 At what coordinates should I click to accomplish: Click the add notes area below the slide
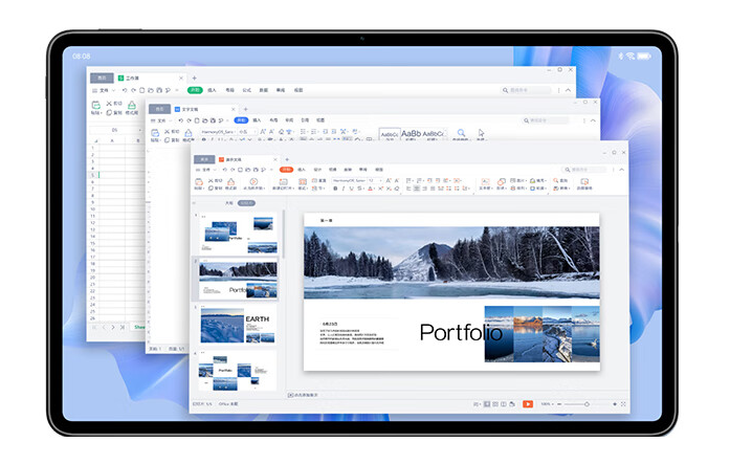point(303,395)
